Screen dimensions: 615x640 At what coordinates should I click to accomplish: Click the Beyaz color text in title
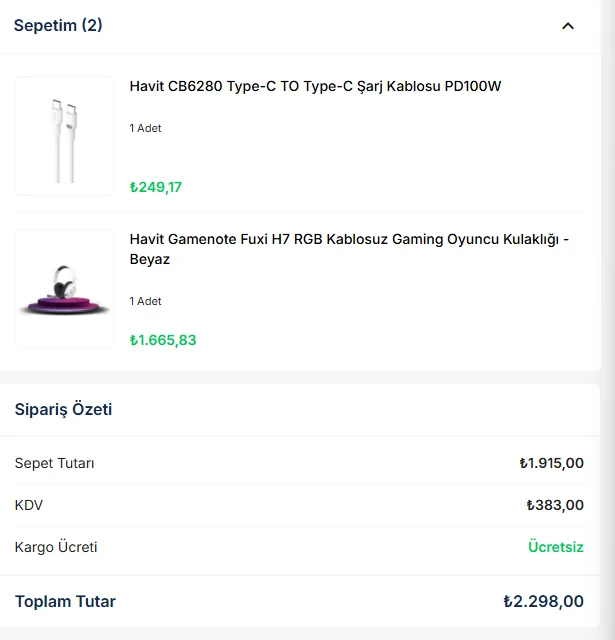point(150,259)
